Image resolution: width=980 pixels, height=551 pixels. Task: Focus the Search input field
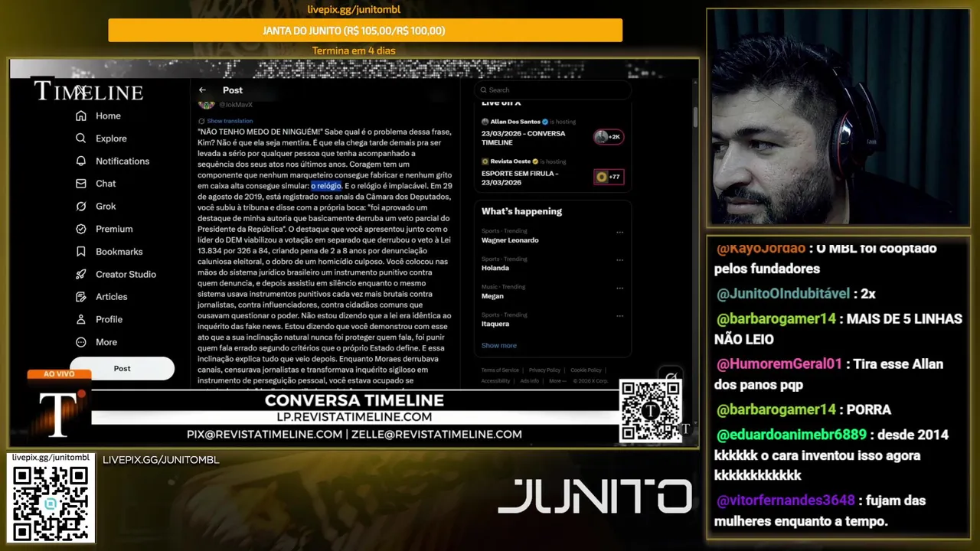click(x=552, y=90)
